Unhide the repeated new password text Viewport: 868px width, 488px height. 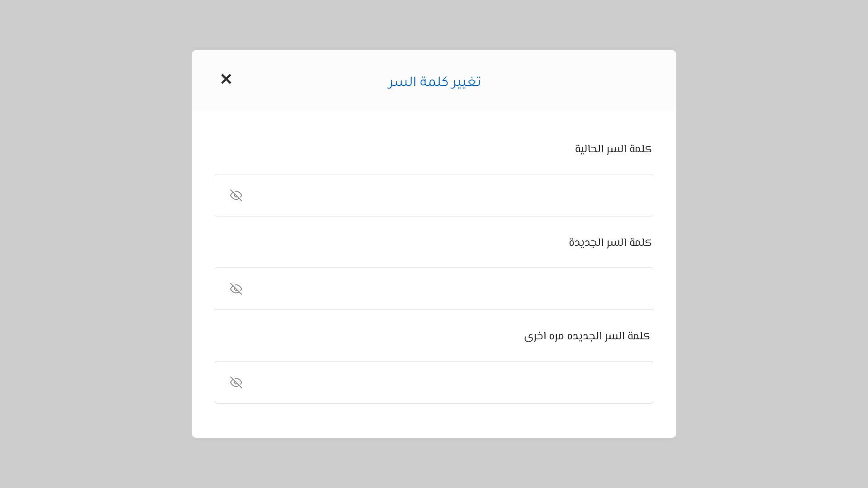[236, 382]
